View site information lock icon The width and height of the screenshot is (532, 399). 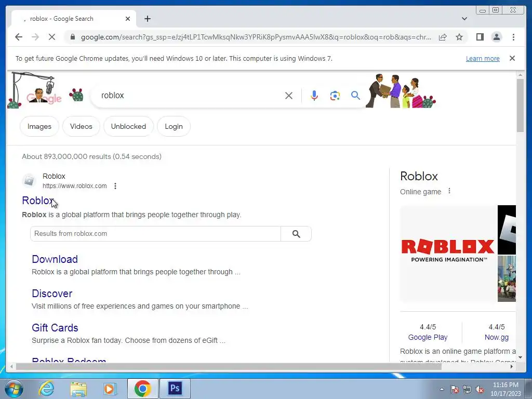[x=73, y=37]
